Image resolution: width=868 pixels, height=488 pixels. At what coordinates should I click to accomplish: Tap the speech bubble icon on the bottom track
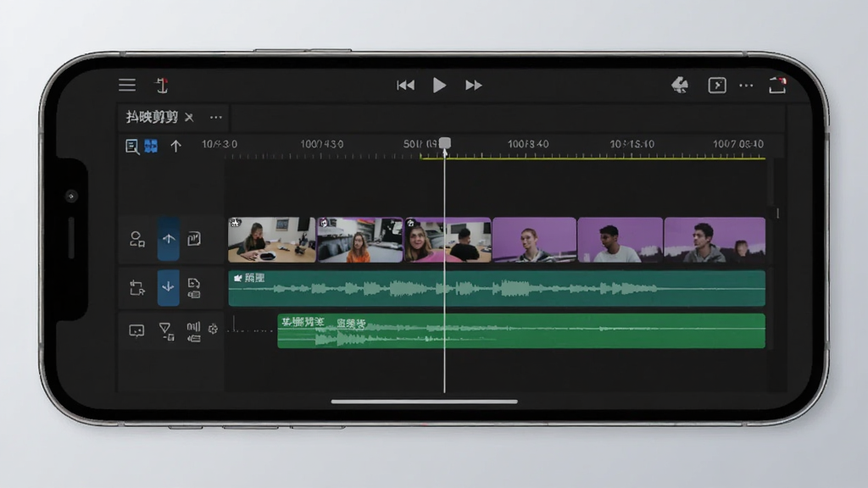pyautogui.click(x=136, y=331)
